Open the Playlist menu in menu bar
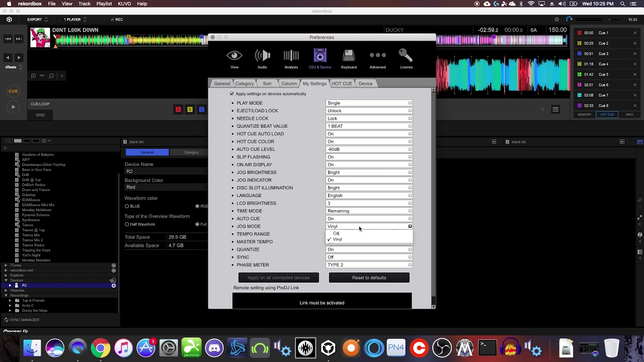 click(x=104, y=4)
